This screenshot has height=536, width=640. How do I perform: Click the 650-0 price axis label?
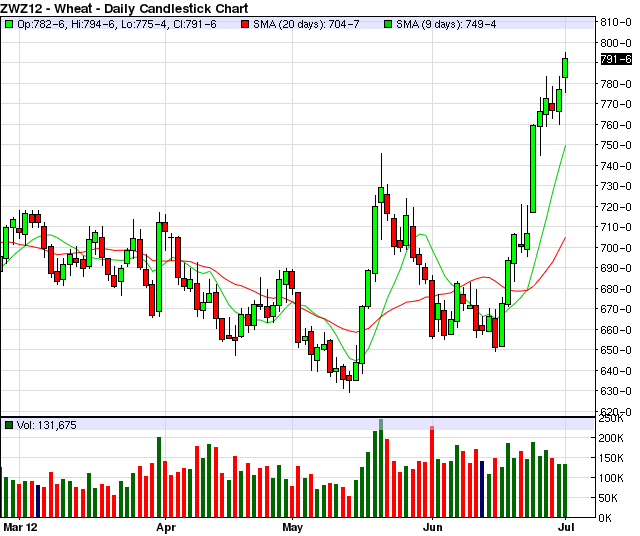(x=616, y=350)
